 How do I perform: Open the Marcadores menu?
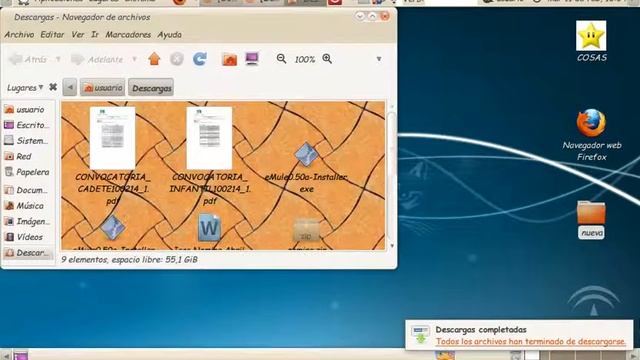click(x=128, y=35)
